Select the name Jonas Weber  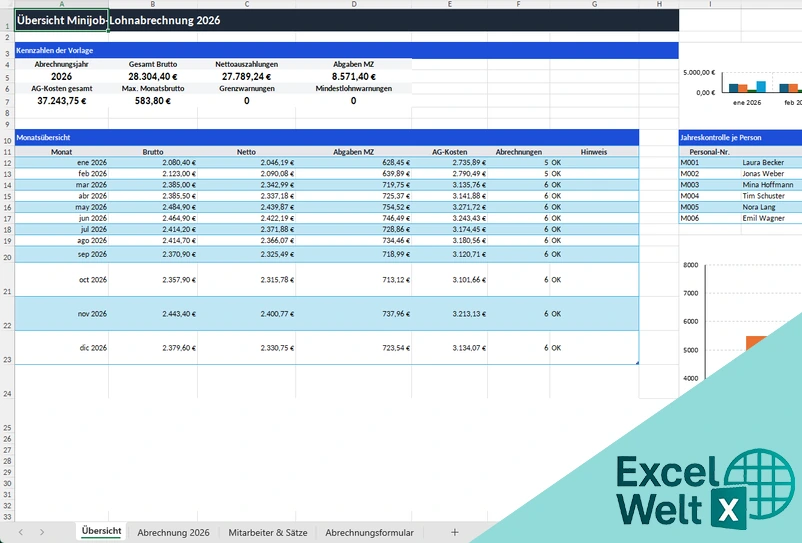coord(772,174)
